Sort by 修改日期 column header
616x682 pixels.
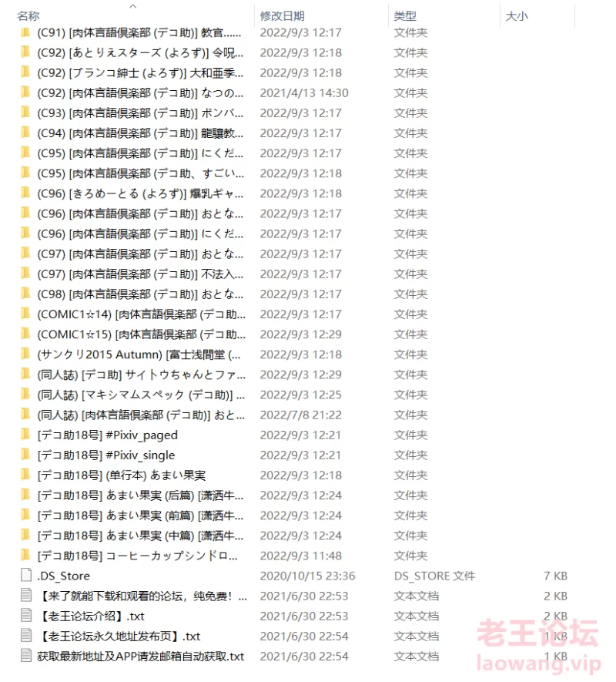pos(282,16)
